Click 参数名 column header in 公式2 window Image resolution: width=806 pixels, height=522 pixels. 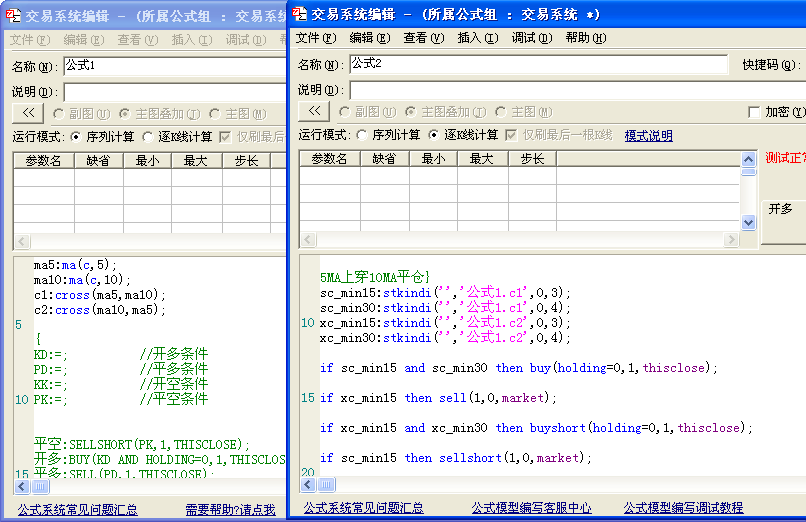coord(329,159)
